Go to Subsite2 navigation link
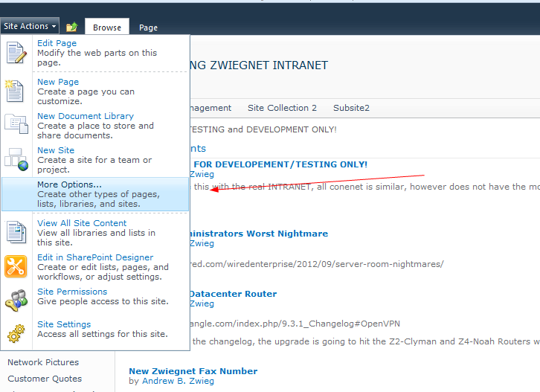 351,108
